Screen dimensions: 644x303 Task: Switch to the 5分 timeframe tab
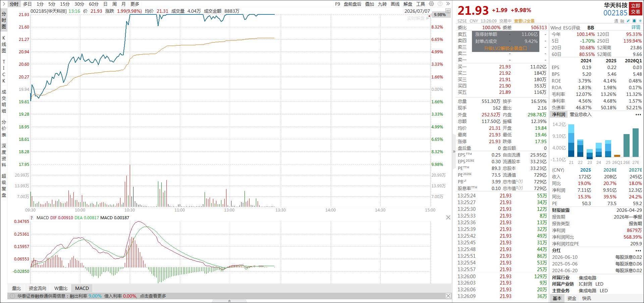(x=52, y=4)
